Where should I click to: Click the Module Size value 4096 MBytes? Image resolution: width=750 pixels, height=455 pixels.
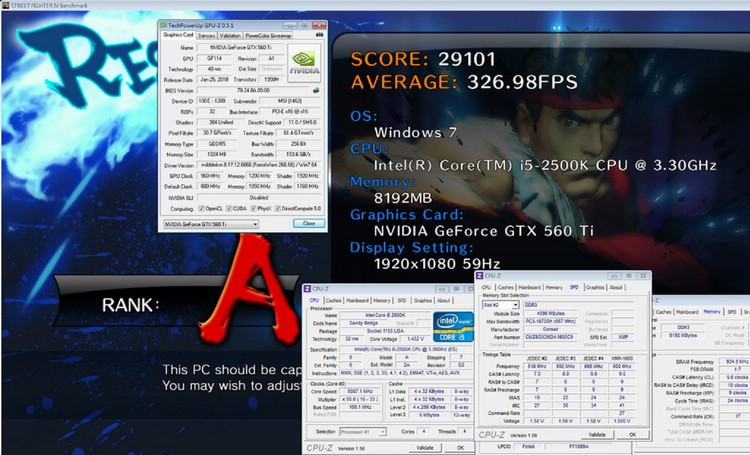tap(551, 313)
